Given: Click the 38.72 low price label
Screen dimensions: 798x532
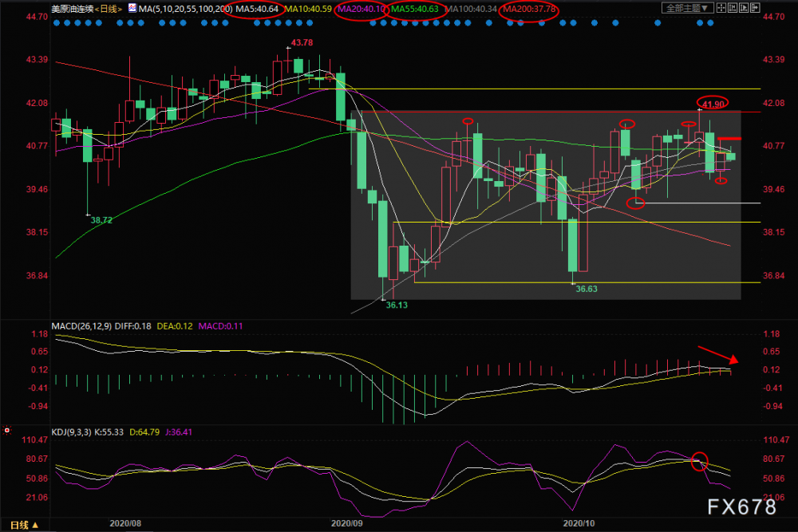Looking at the screenshot, I should [x=101, y=220].
